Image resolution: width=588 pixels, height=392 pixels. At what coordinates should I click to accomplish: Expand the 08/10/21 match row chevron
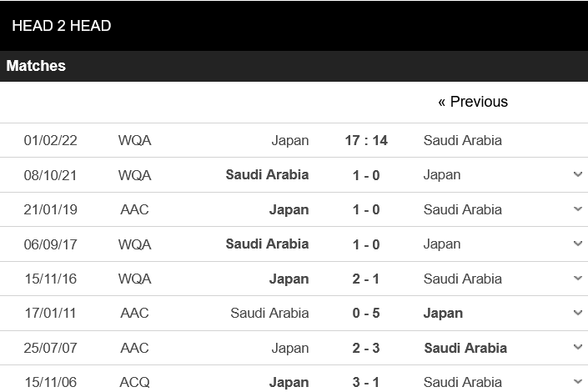click(x=577, y=174)
